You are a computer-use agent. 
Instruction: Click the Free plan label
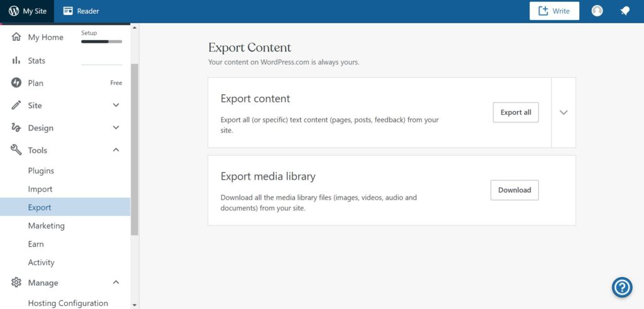[116, 83]
